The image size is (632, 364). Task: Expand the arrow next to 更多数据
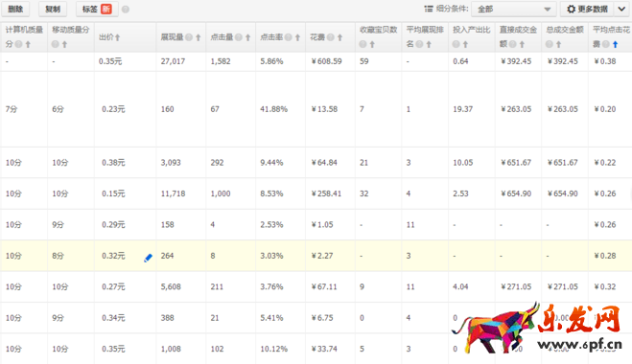pyautogui.click(x=621, y=9)
